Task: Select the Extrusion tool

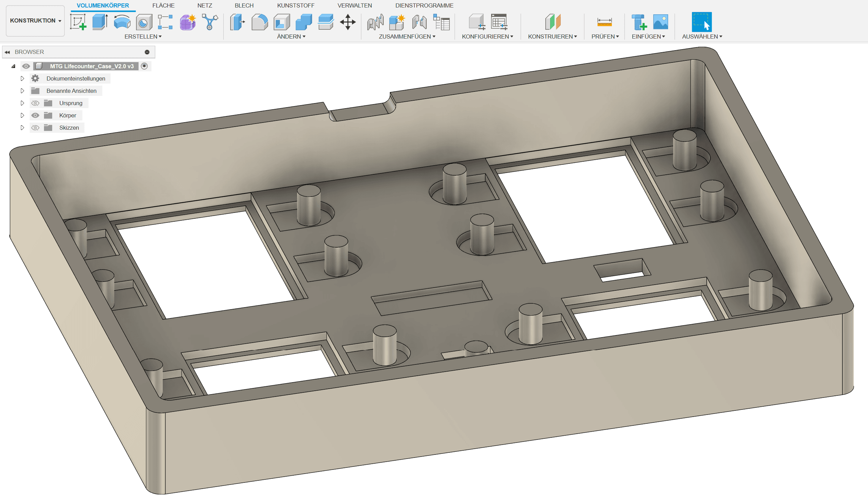Action: point(100,21)
